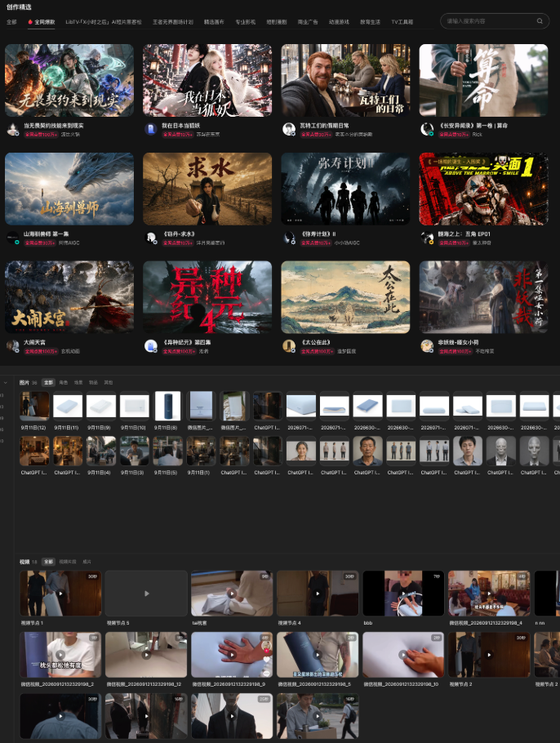The height and width of the screenshot is (743, 560).
Task: Click author avatar beside 《异种纪元》第四集
Action: 151,346
